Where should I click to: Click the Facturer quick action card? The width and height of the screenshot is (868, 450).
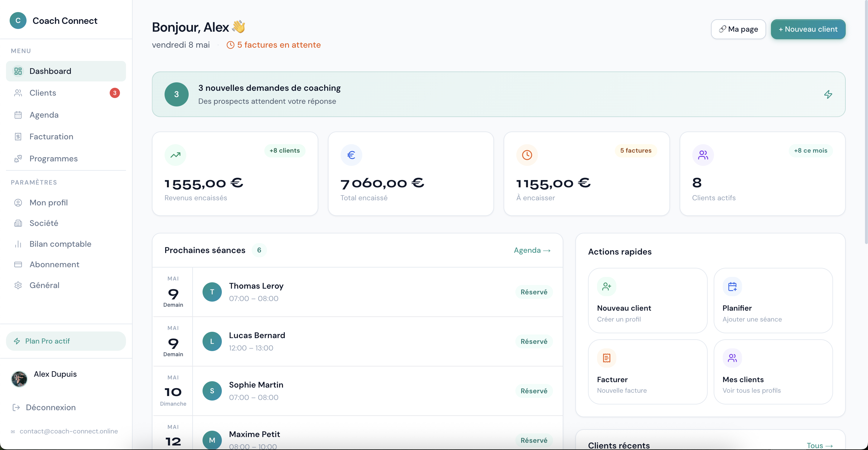(647, 372)
